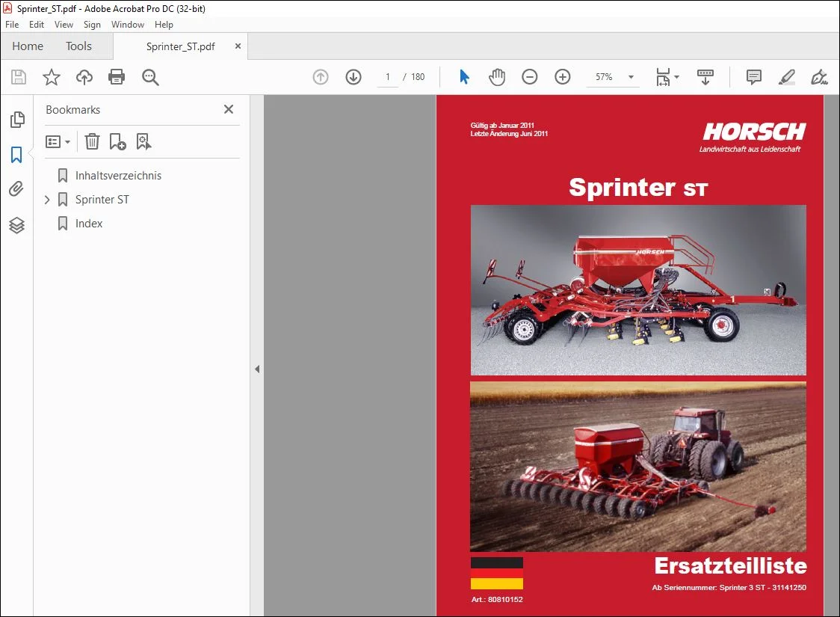Add a new bookmark icon
Viewport: 840px width, 617px height.
pos(117,141)
